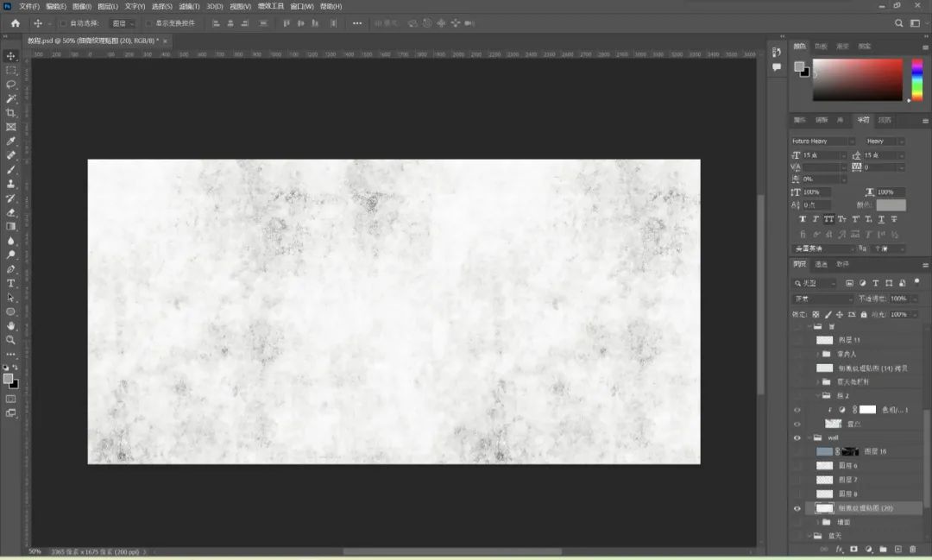Collapse the wall group

pyautogui.click(x=809, y=438)
